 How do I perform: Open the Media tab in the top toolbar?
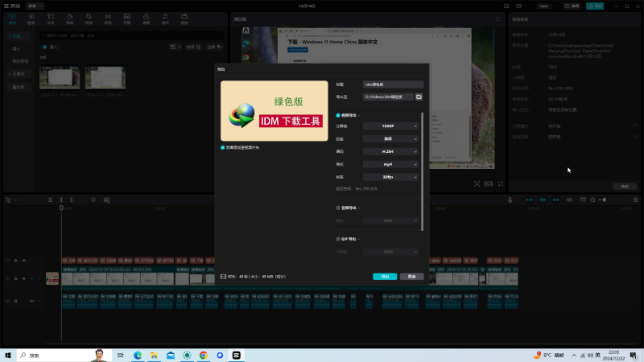(x=12, y=19)
